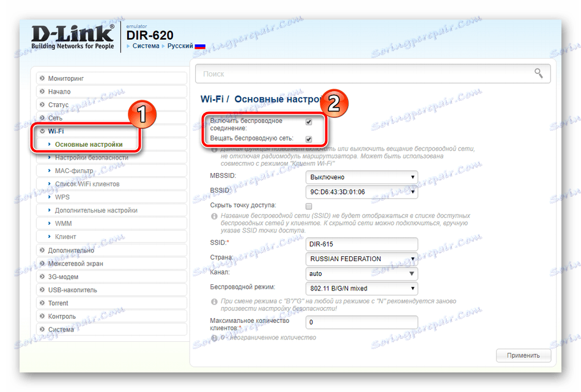This screenshot has width=581, height=392.
Task: Open Torrent menu entry
Action: [111, 303]
